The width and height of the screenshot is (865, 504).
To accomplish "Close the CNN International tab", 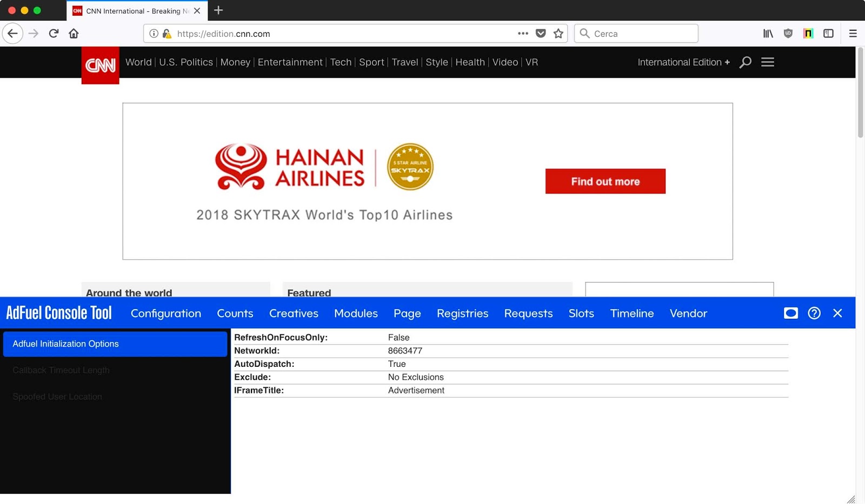I will tap(197, 11).
